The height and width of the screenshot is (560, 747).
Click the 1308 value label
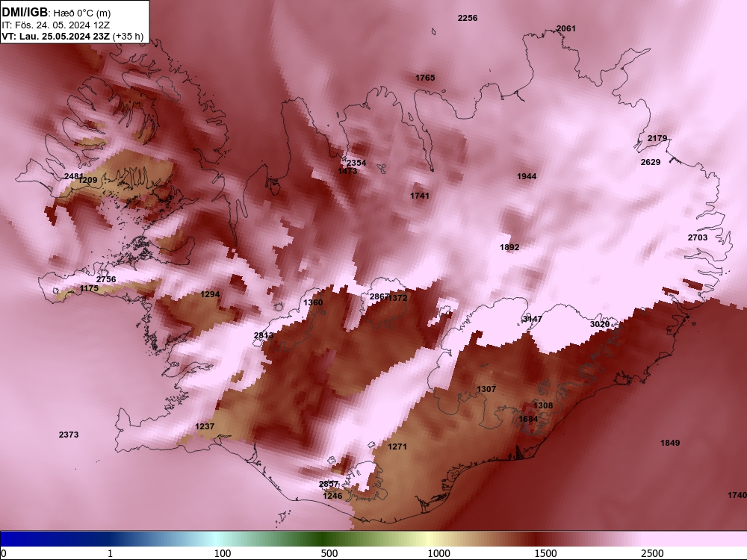(543, 405)
